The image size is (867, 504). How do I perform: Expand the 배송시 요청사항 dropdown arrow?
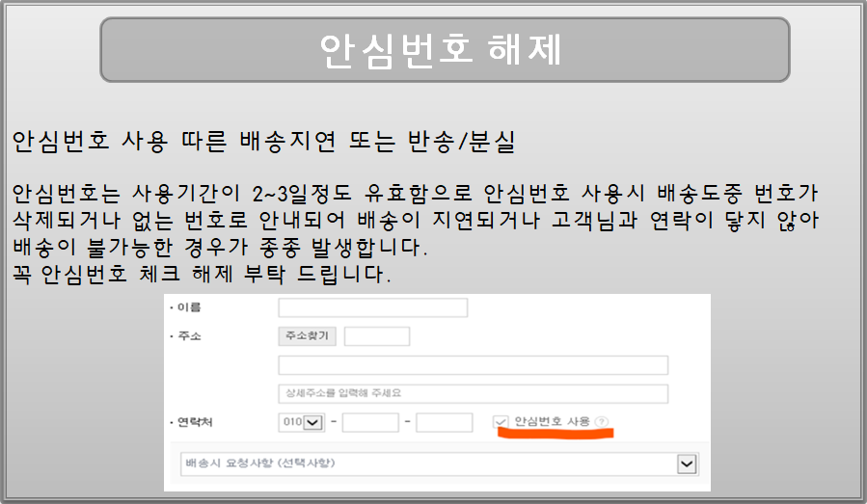tap(687, 464)
